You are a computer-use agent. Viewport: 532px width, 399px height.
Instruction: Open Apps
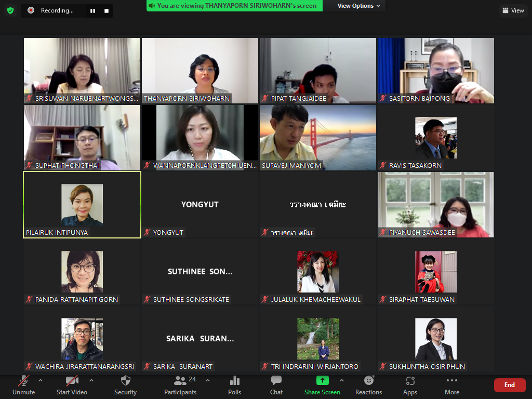pyautogui.click(x=410, y=385)
